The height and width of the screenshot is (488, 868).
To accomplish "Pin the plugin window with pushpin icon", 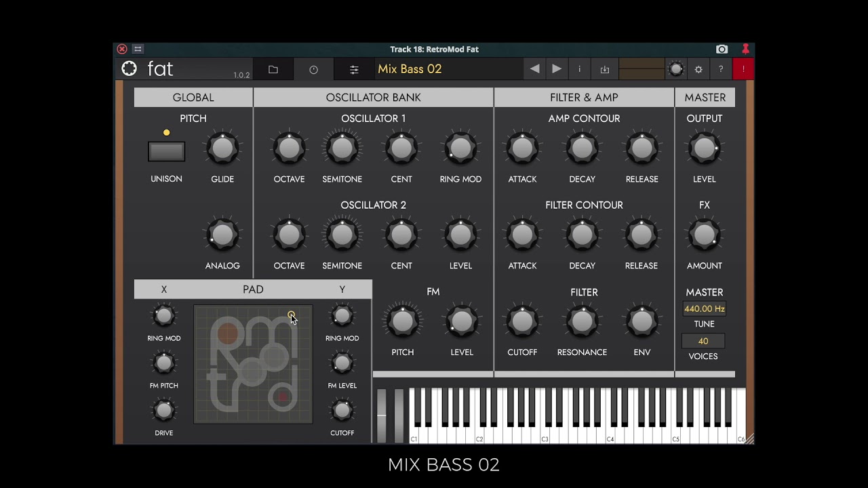I will 745,49.
